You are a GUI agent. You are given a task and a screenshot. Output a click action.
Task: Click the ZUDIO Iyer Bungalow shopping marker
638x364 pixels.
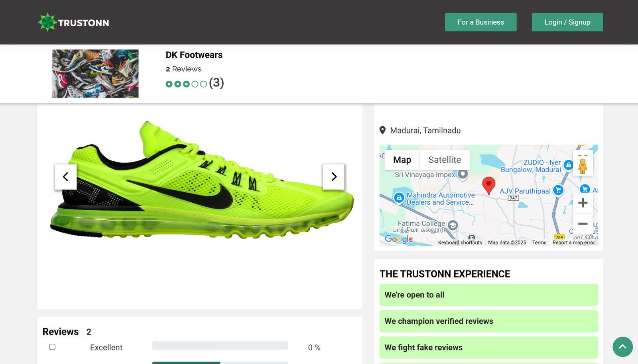click(569, 164)
